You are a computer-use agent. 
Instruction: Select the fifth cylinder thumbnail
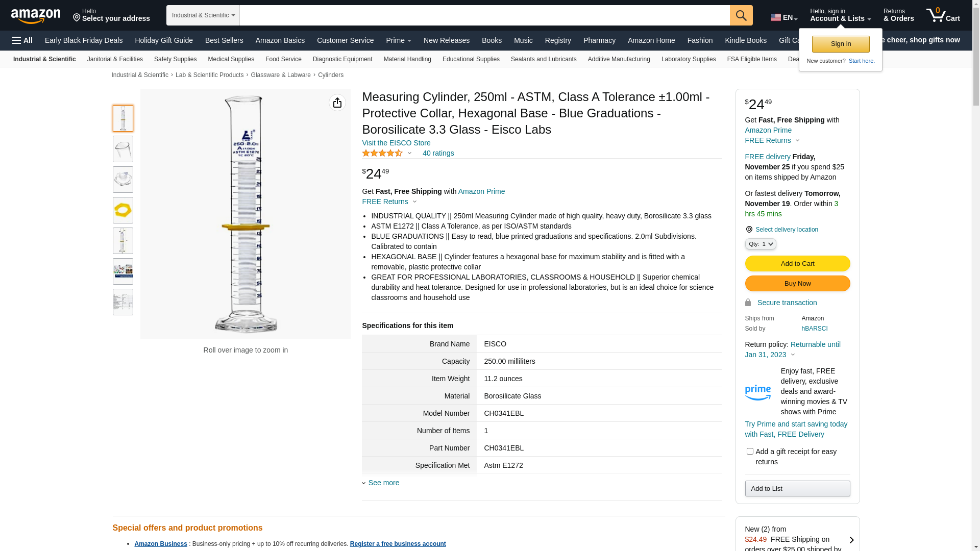123,241
